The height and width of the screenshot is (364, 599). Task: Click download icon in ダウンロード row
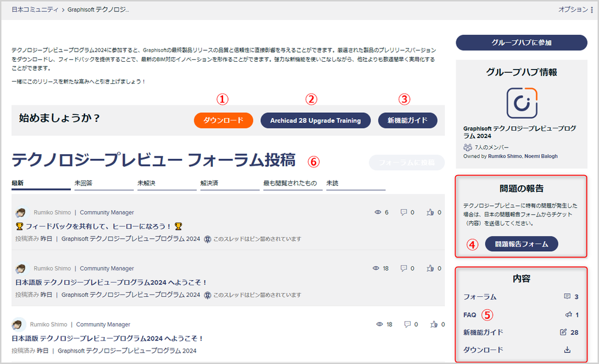pyautogui.click(x=567, y=350)
